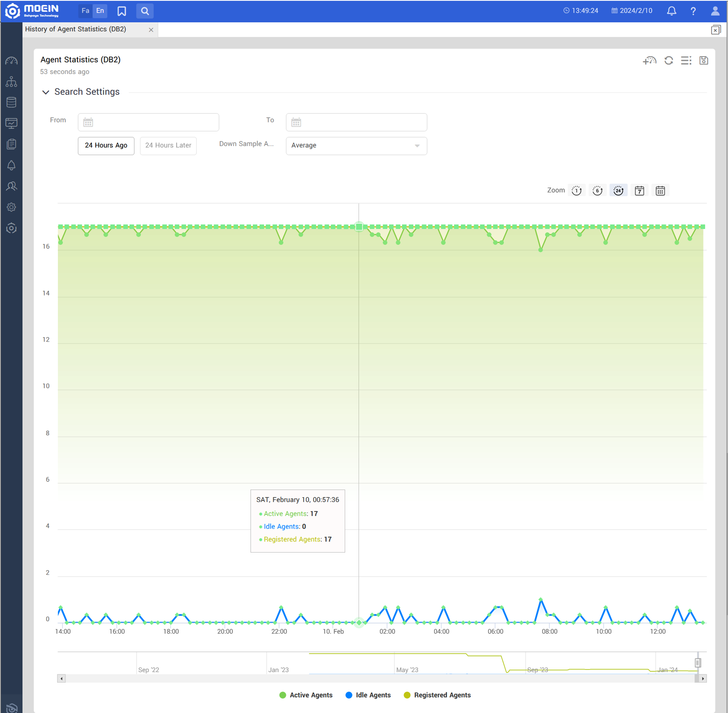The height and width of the screenshot is (713, 728).
Task: Set zoom to 24 hours
Action: click(x=618, y=190)
